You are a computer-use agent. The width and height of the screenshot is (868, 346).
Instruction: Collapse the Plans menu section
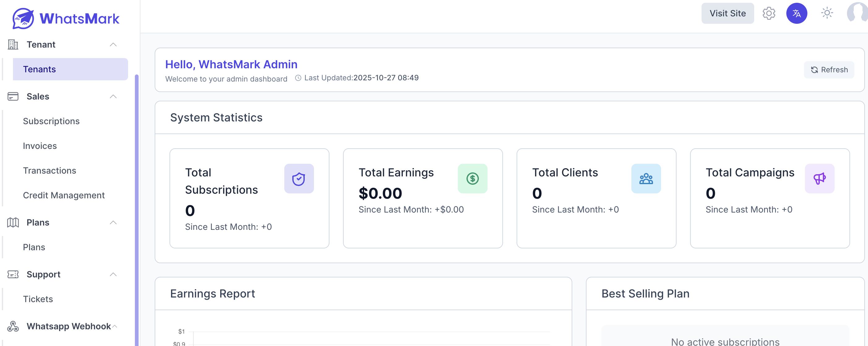pos(113,222)
